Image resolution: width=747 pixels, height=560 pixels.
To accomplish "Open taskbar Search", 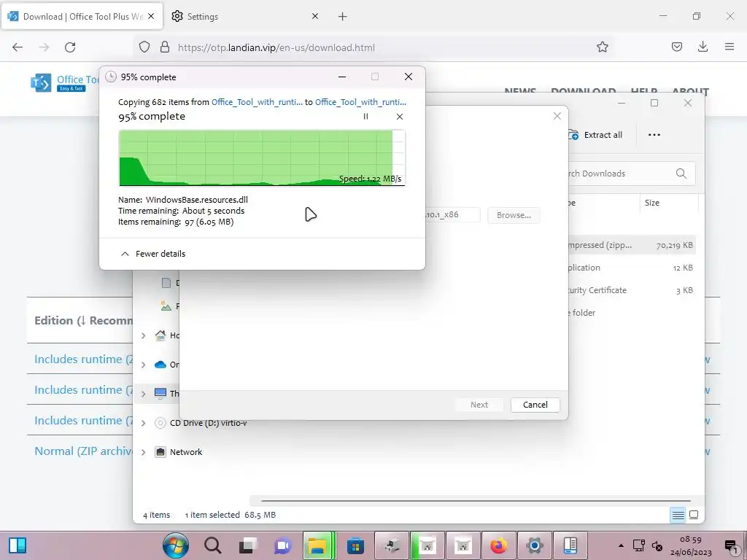I will pos(212,545).
